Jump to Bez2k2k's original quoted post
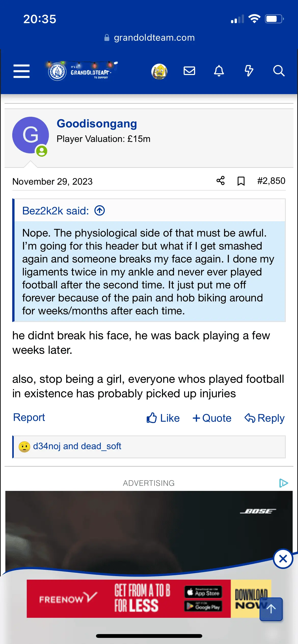The width and height of the screenshot is (298, 644). tap(100, 211)
